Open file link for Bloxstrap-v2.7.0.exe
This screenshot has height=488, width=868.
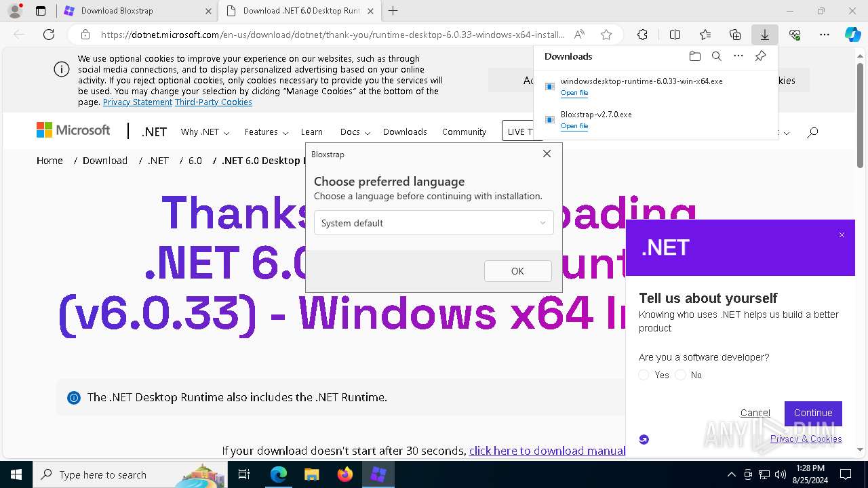coord(574,126)
